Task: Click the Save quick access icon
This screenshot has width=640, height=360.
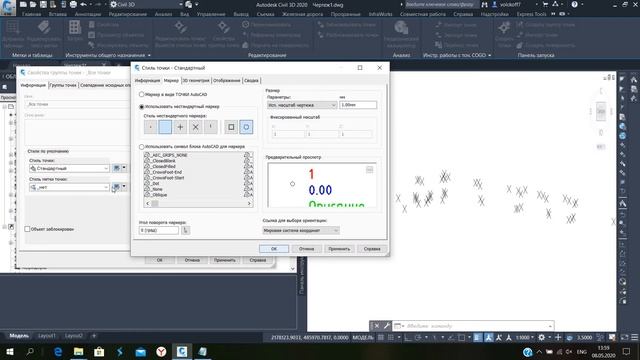Action: (x=43, y=4)
